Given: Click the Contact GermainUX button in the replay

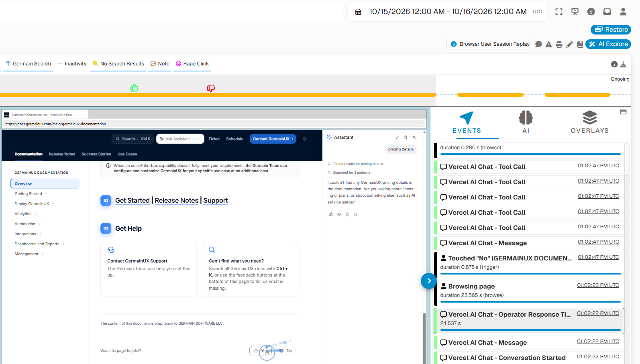Looking at the screenshot, I should [x=273, y=139].
